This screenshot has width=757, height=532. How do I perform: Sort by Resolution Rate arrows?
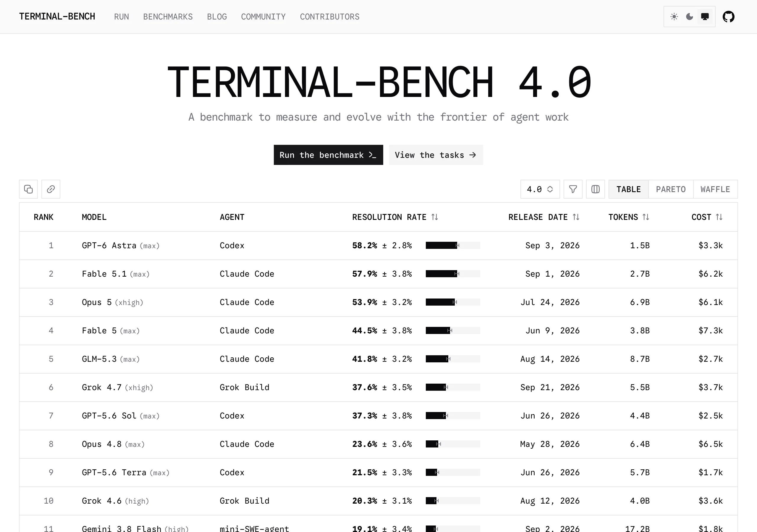(x=435, y=217)
